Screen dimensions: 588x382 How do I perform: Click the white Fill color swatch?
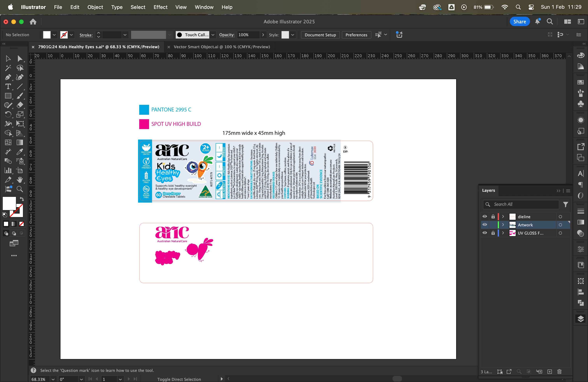coord(47,35)
